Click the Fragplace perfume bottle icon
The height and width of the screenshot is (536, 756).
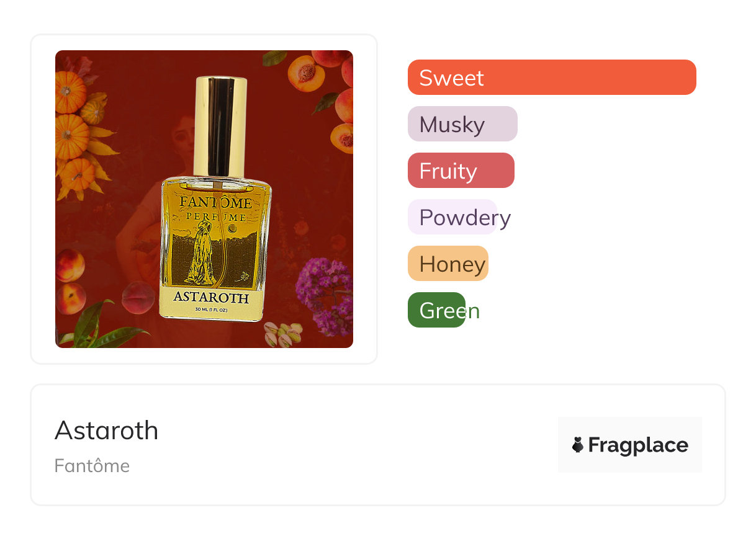tap(578, 445)
